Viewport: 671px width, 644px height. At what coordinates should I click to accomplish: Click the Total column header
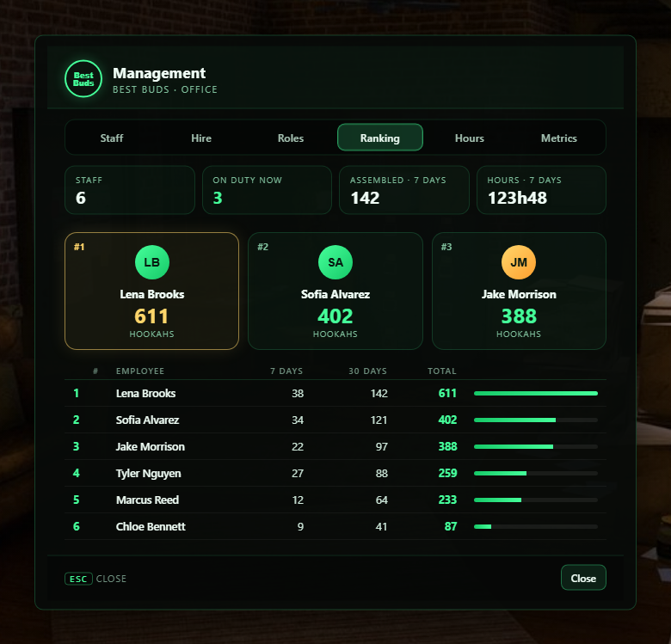[442, 371]
